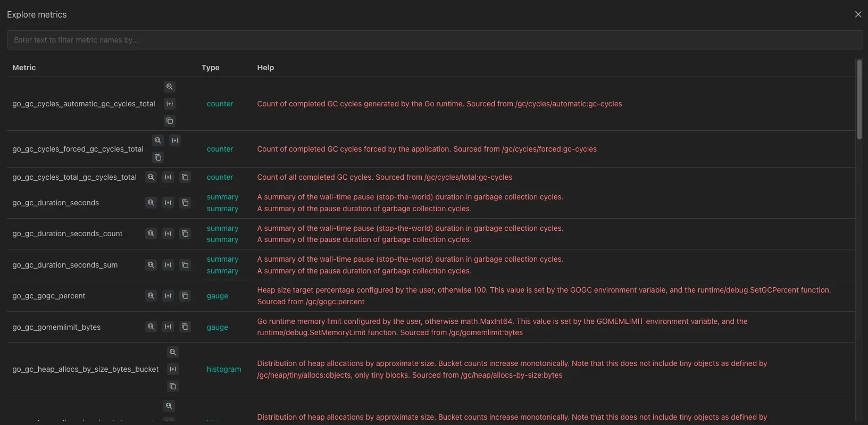Viewport: 868px width, 425px height.
Task: Copy go_gc_cycles_automatic_gc_cycles_total metric name
Action: pyautogui.click(x=170, y=121)
